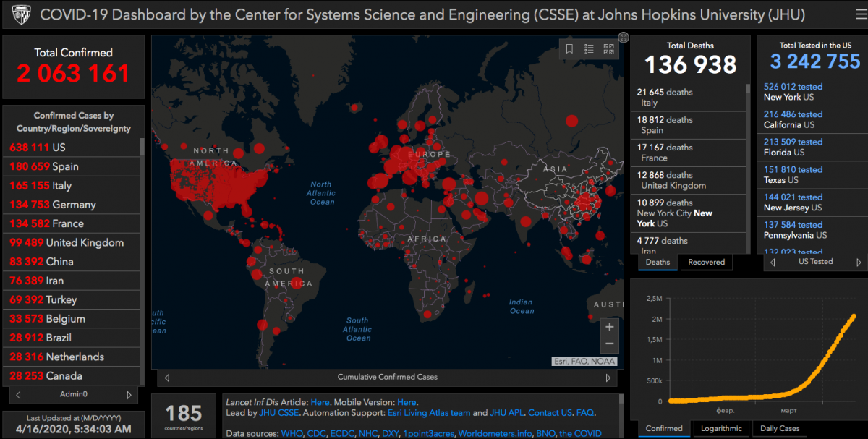Select Iran in confirmed cases list

pyautogui.click(x=71, y=281)
